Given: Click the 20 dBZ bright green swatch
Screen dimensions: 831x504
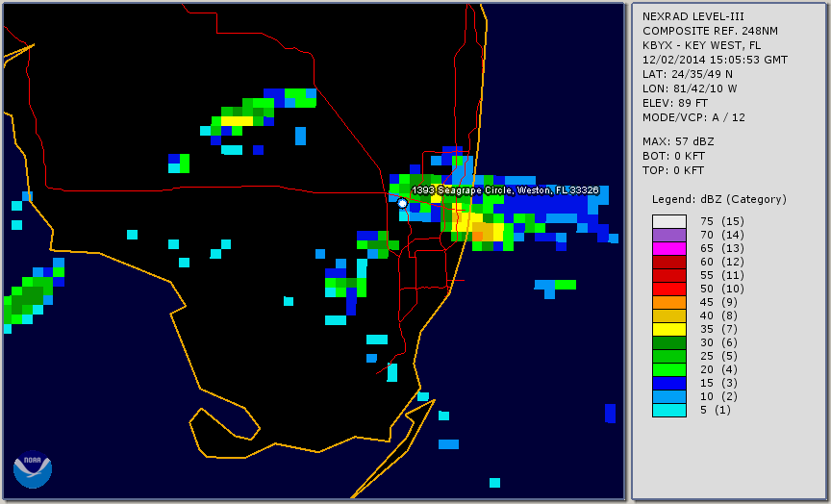Looking at the screenshot, I should coord(668,370).
